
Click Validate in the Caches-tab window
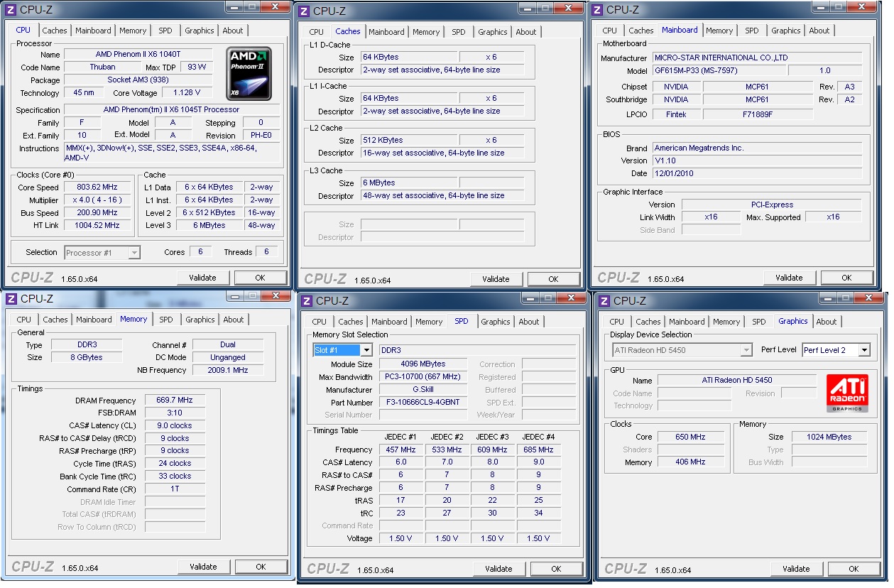(x=496, y=279)
